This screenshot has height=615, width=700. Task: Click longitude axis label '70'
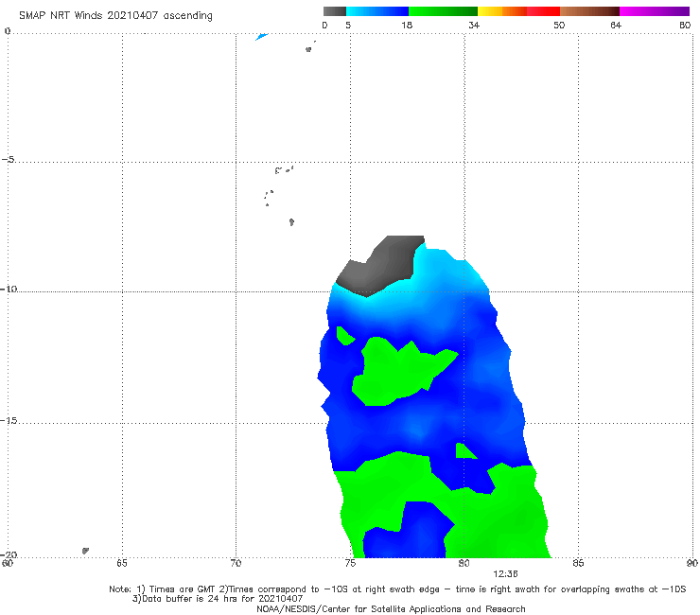(x=236, y=563)
